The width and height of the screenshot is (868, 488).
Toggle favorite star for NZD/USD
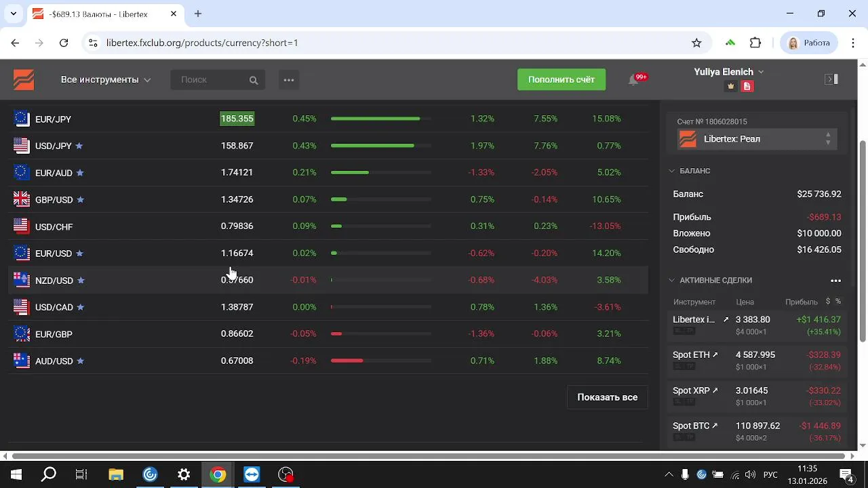pos(81,281)
